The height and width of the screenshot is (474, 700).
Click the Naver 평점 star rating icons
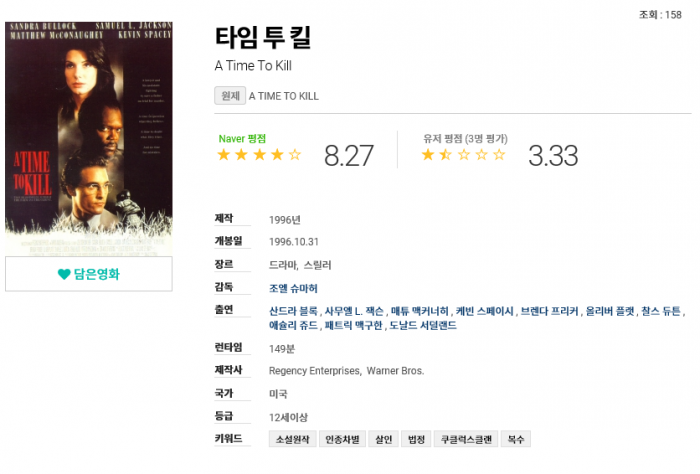[259, 155]
